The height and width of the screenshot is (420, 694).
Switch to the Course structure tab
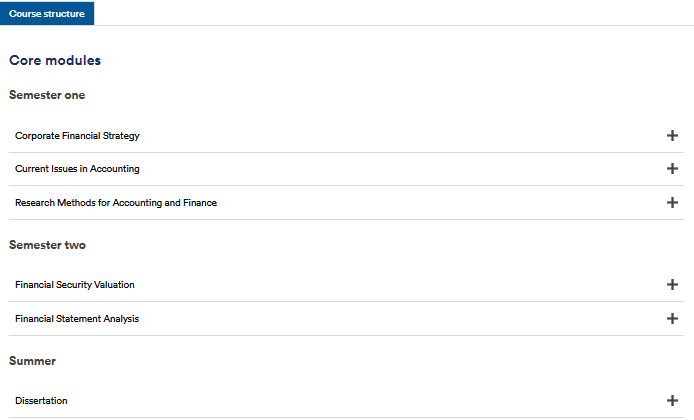tap(47, 13)
